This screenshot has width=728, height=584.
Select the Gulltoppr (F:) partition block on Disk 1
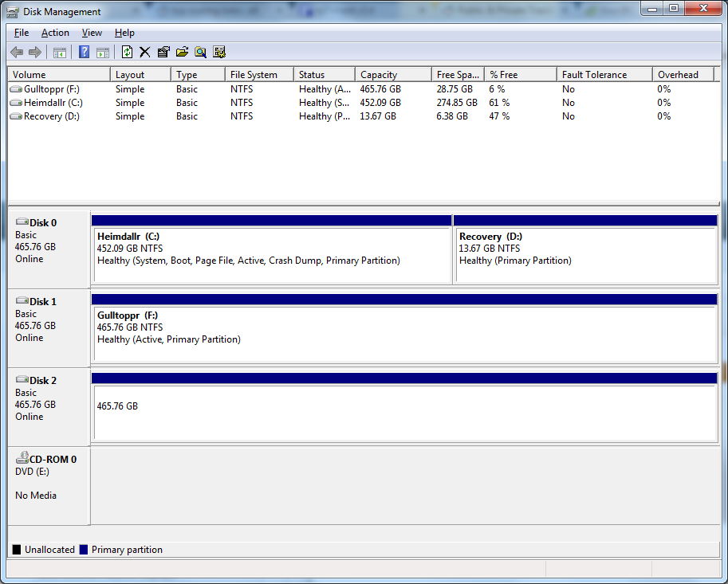[404, 328]
